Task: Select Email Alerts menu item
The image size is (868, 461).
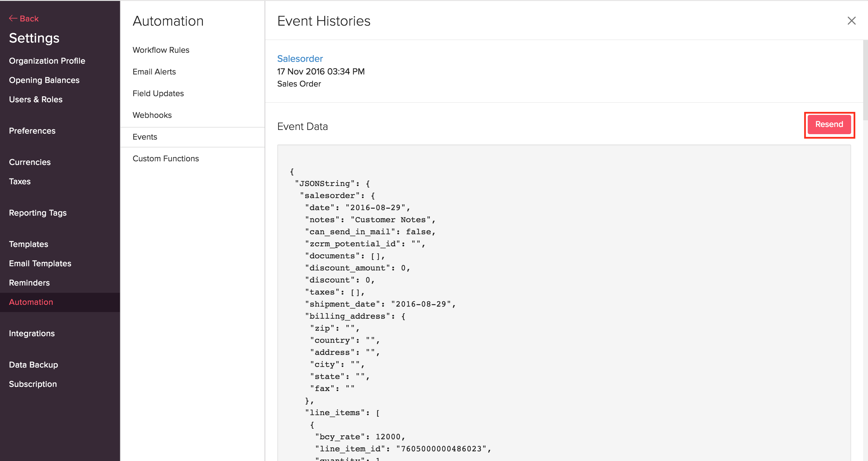Action: [x=154, y=72]
